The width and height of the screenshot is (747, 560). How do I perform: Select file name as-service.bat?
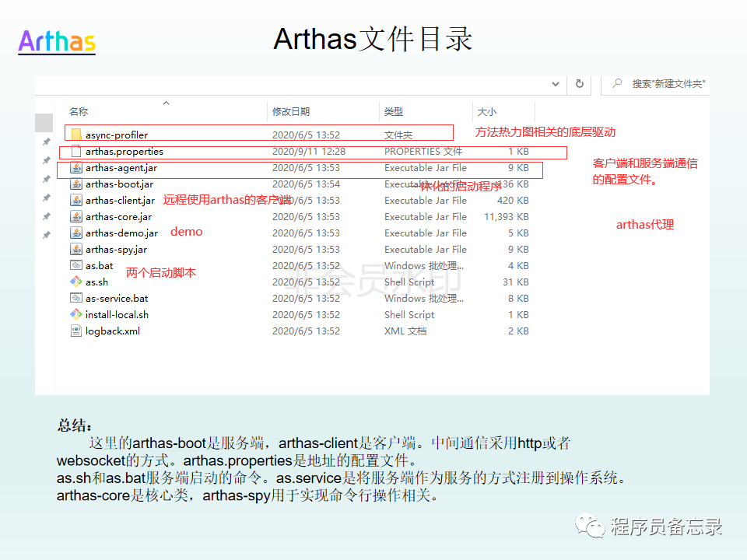pyautogui.click(x=117, y=298)
